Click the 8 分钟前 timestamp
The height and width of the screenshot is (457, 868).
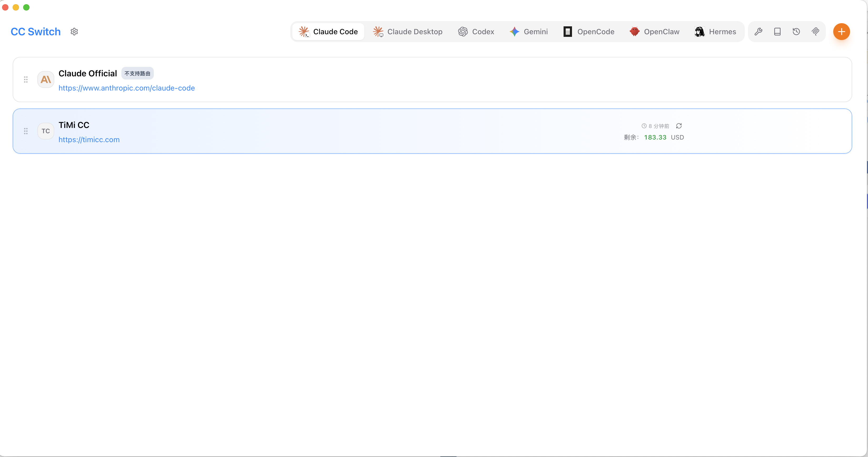click(x=655, y=126)
